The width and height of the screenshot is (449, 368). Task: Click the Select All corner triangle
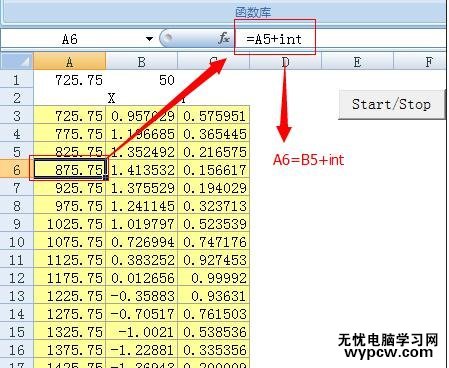click(17, 61)
